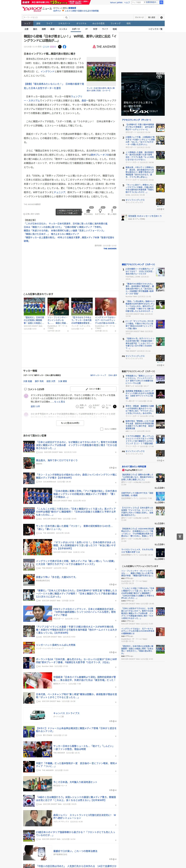Viewport: 186px width, 868px height.
Task: Select the エンタメ category tab
Action: tap(63, 29)
